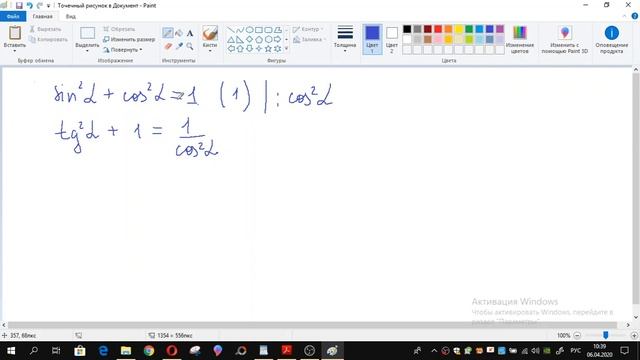Click the Select (Выделить) rectangle icon
The image size is (640, 360).
coord(87,33)
